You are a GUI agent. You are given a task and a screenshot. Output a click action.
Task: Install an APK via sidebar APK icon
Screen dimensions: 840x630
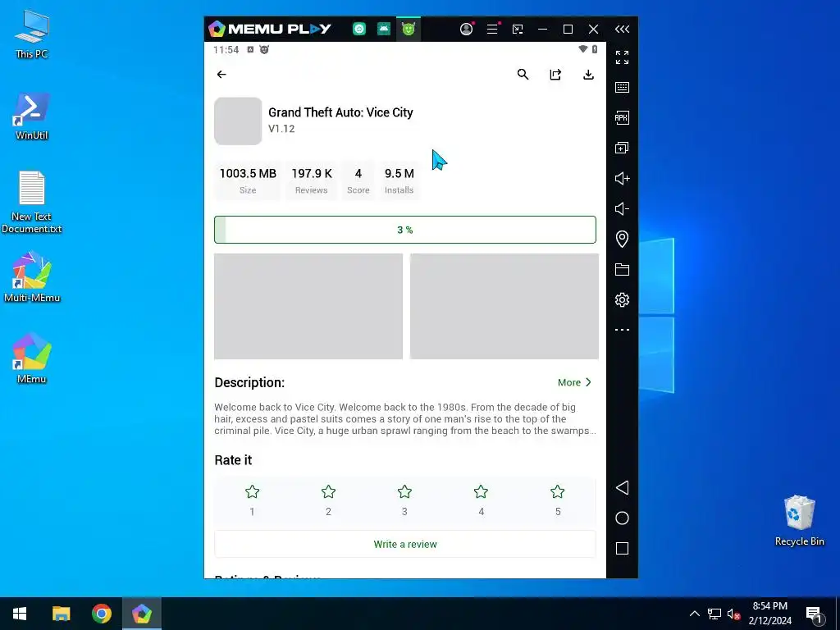[622, 117]
